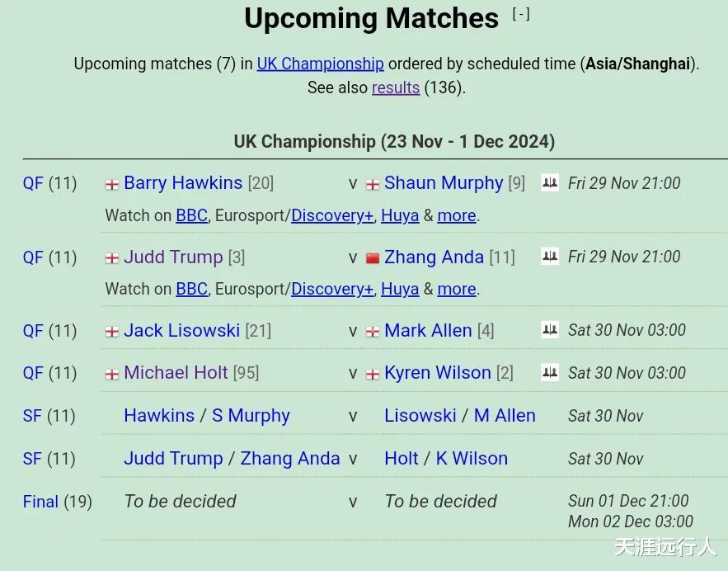Open the UK Championship link
The image size is (728, 571).
(x=320, y=64)
